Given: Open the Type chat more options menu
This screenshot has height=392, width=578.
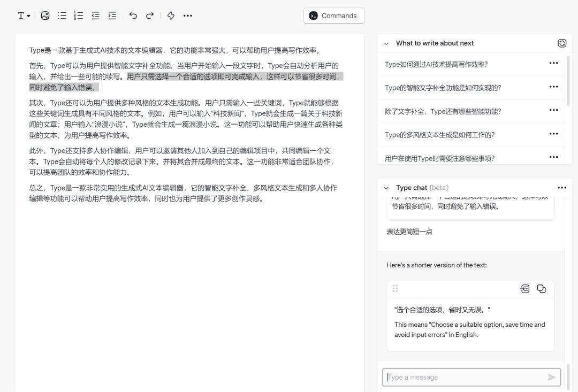Looking at the screenshot, I should (x=561, y=188).
